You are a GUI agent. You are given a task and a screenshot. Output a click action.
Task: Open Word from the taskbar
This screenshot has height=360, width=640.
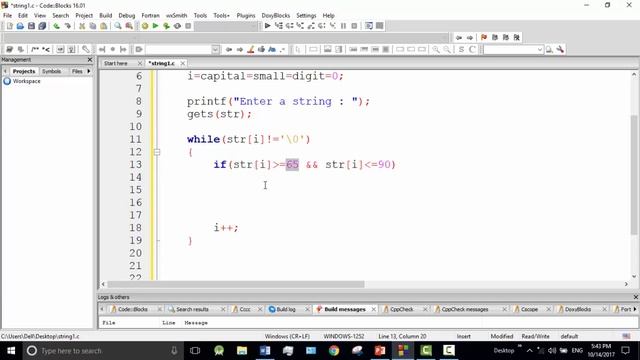(265, 351)
